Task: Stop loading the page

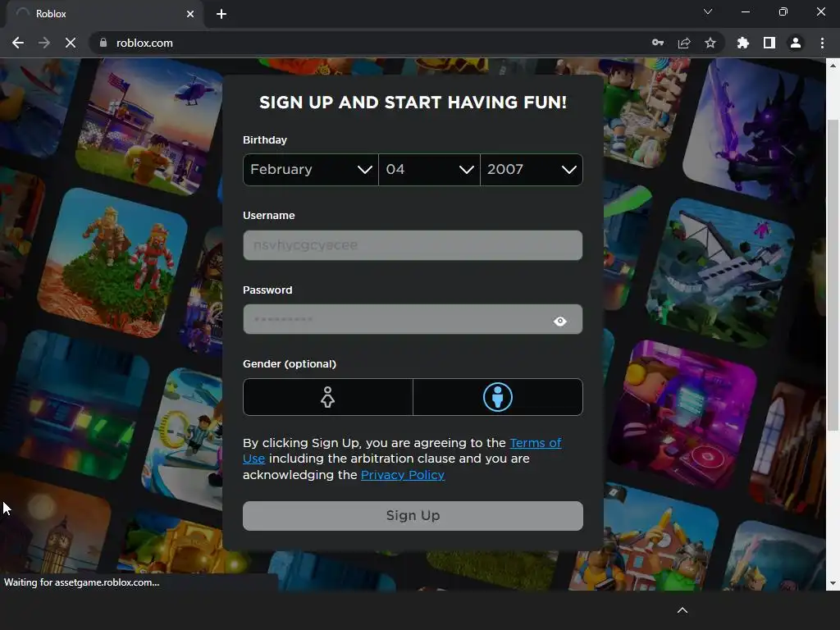Action: coord(71,43)
